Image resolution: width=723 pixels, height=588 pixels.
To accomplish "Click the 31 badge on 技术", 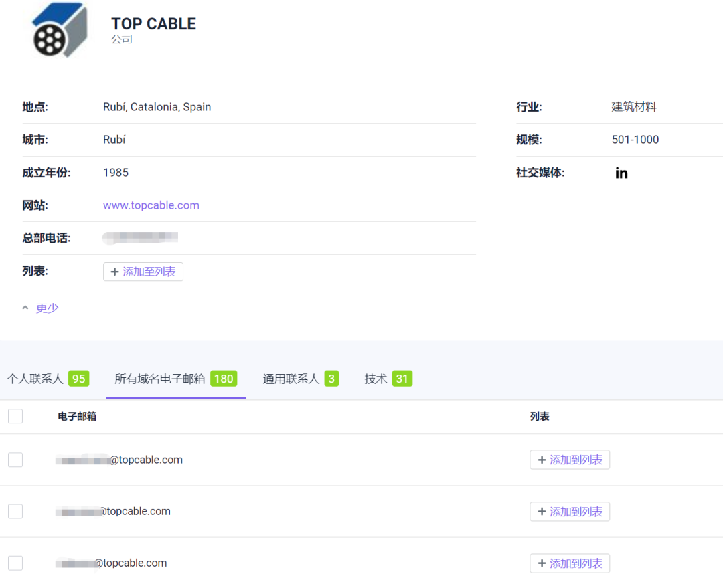I will (402, 379).
